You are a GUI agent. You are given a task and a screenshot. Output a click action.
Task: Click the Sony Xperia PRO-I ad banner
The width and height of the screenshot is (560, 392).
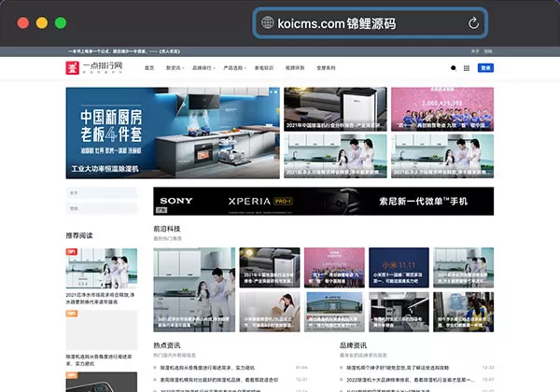[x=323, y=201]
